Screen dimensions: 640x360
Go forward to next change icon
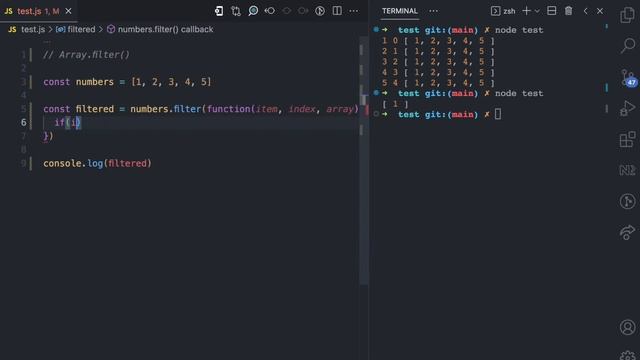pyautogui.click(x=303, y=11)
